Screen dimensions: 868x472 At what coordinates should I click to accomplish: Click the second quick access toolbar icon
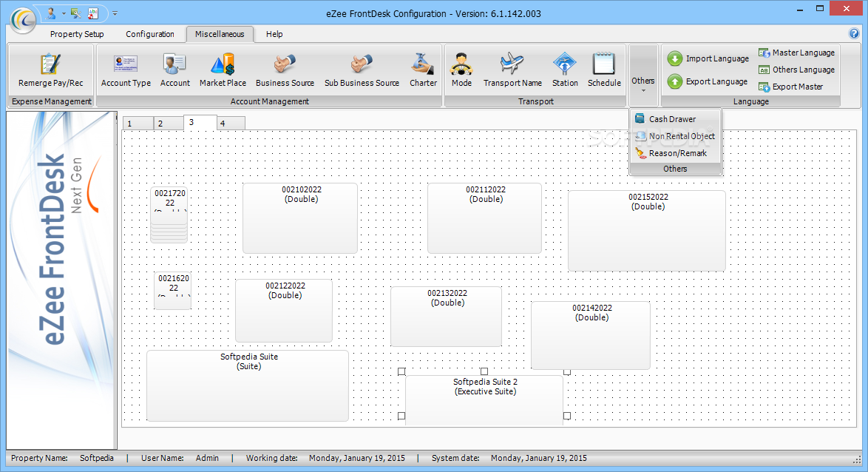coord(76,13)
